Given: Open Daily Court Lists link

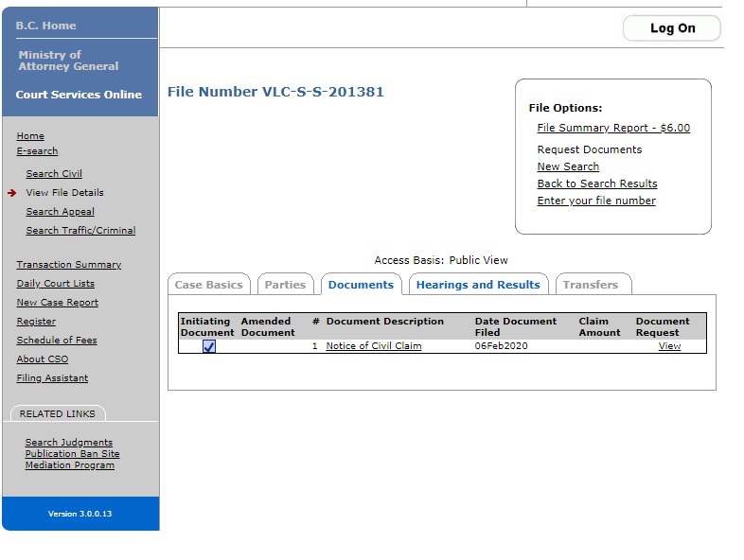Looking at the screenshot, I should [x=56, y=284].
